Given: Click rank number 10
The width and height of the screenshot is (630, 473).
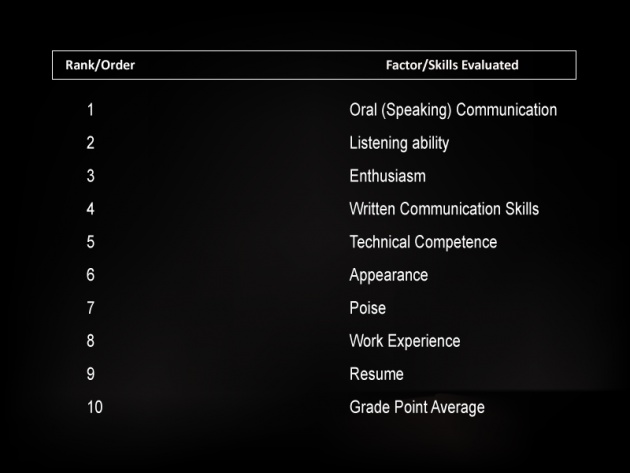Looking at the screenshot, I should (x=95, y=407).
